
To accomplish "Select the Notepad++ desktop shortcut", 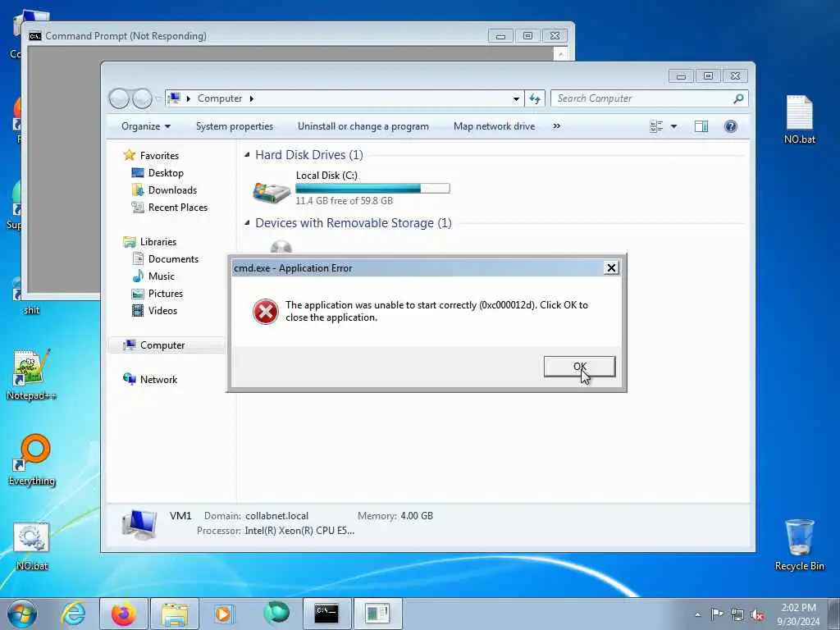I will [x=32, y=374].
